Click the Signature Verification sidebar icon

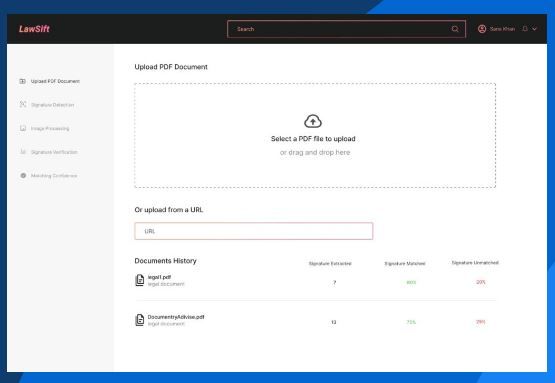(23, 152)
